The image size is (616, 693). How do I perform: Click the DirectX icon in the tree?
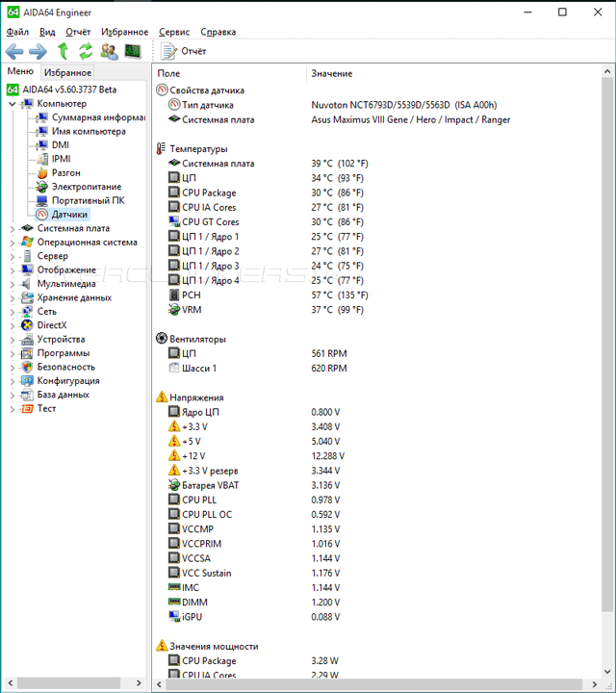27,325
